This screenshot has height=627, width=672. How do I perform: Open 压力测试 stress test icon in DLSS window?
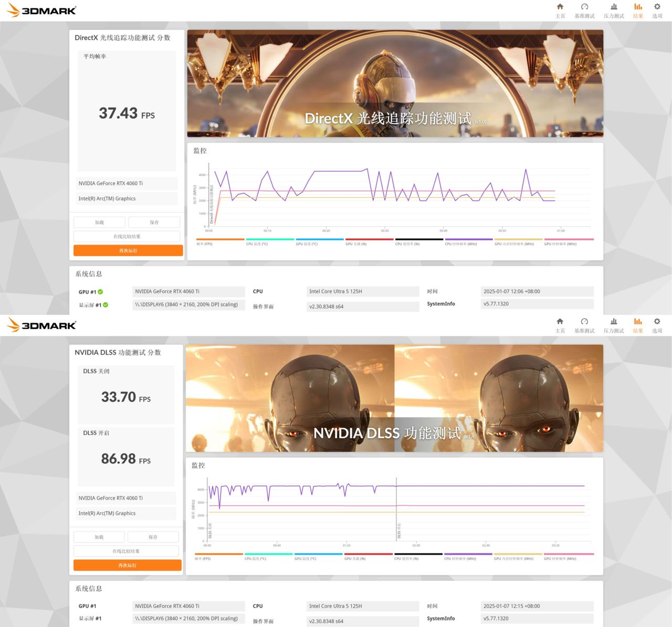pos(614,325)
